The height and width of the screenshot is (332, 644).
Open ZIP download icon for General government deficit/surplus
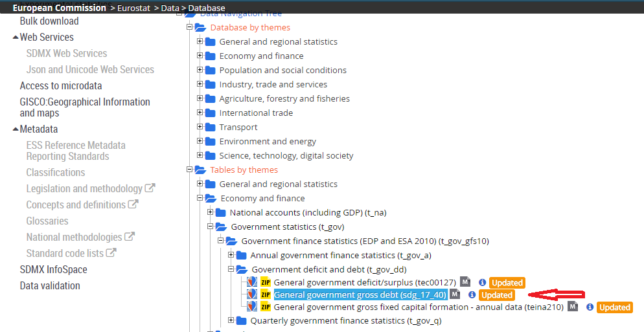[266, 282]
